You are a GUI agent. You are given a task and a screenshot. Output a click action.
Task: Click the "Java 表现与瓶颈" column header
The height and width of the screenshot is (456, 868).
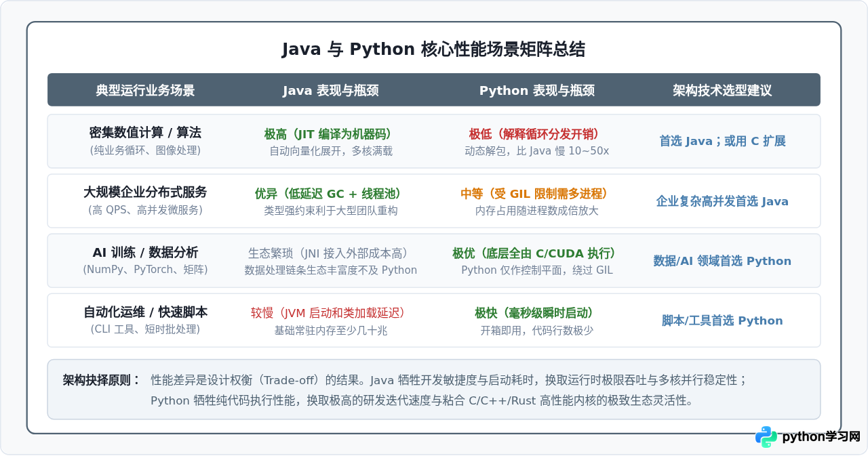(331, 90)
